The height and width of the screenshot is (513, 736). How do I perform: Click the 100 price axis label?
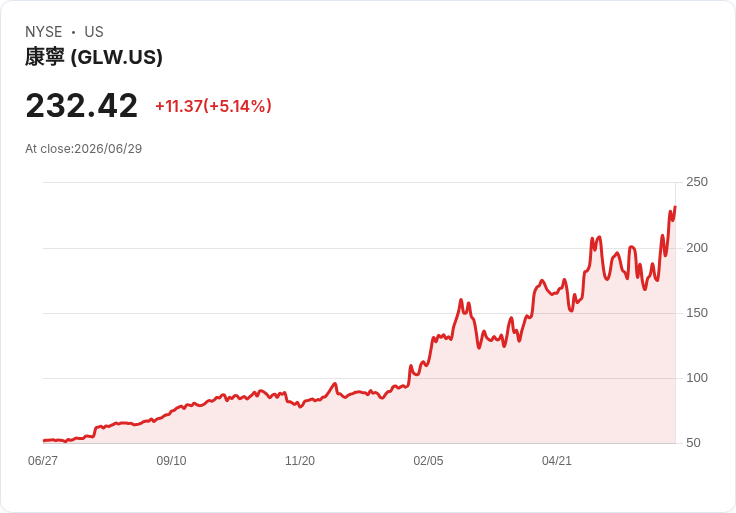click(697, 378)
